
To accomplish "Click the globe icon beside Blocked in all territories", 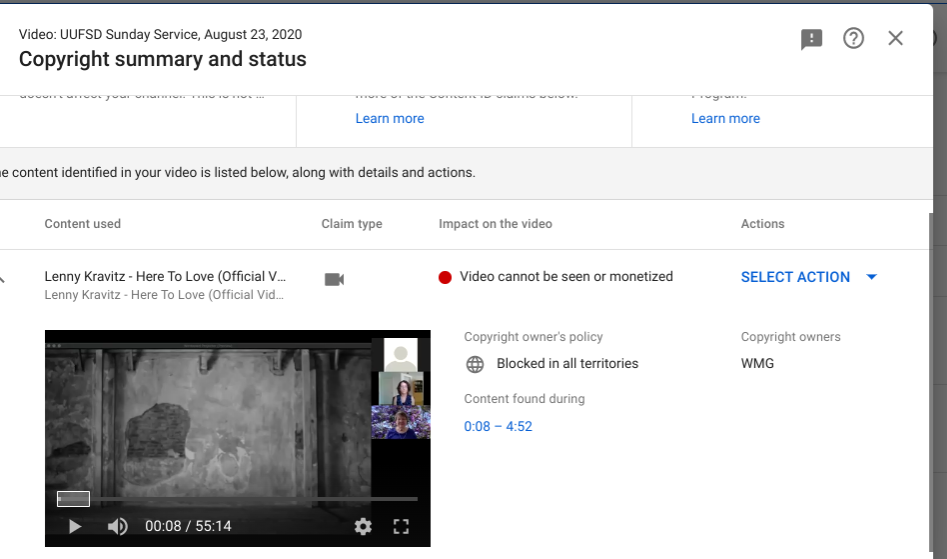I will tap(475, 364).
